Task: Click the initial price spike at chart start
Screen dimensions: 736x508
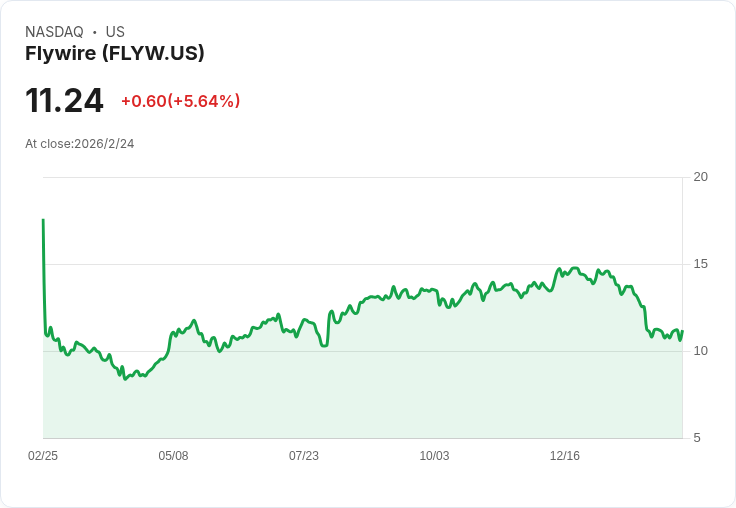Action: point(43,220)
